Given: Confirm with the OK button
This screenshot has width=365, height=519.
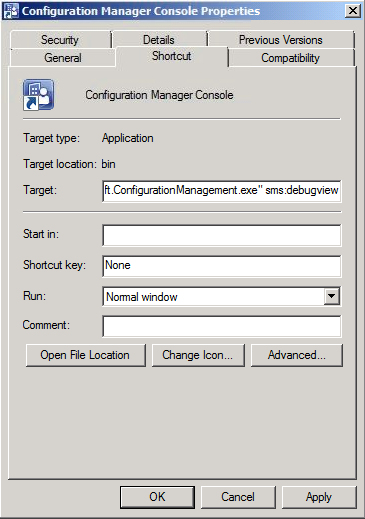Looking at the screenshot, I should 157,497.
